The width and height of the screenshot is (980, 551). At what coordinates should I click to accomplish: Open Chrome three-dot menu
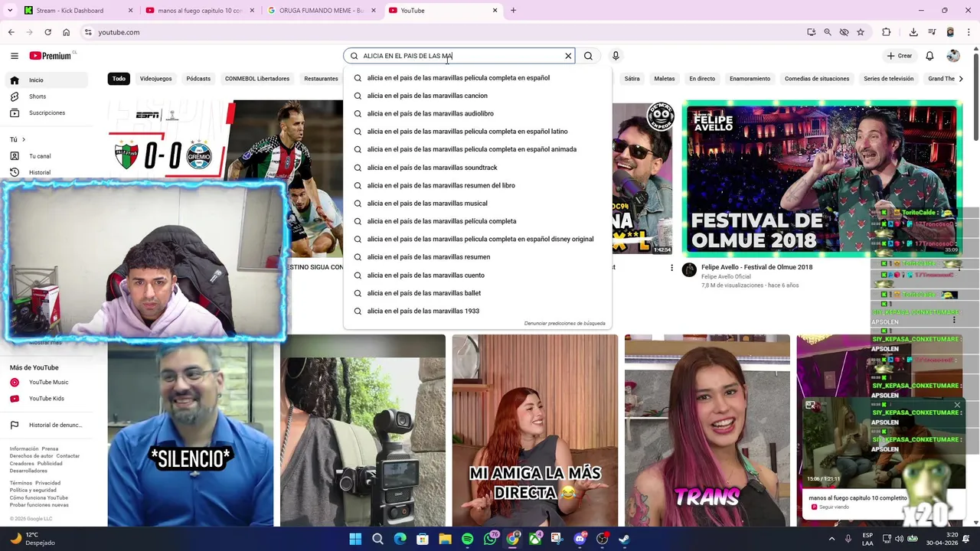969,32
